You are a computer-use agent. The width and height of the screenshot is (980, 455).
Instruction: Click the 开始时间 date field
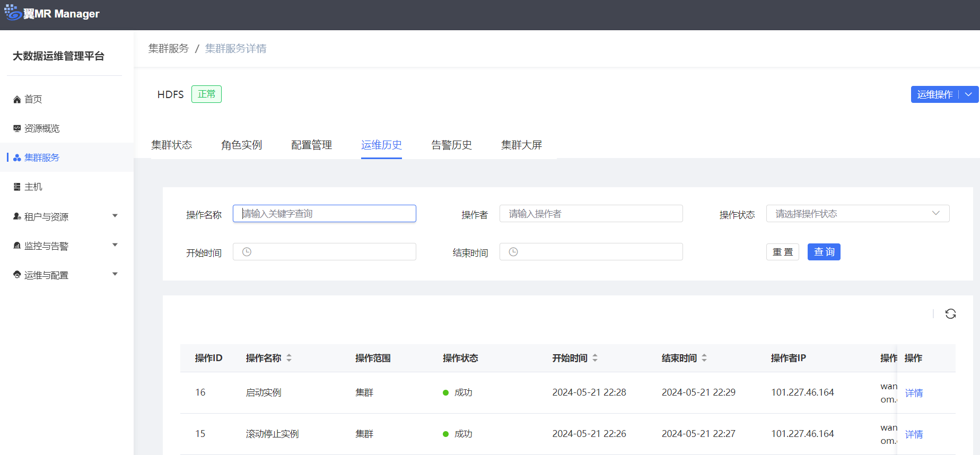pyautogui.click(x=325, y=252)
